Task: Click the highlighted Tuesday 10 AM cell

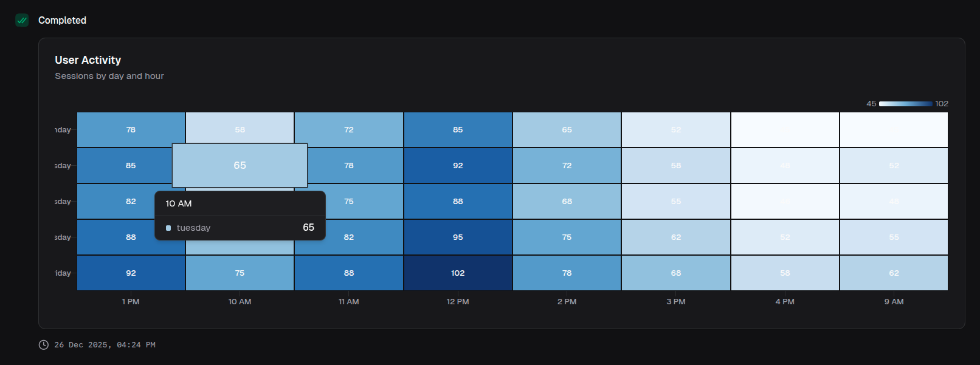Action: coord(240,165)
